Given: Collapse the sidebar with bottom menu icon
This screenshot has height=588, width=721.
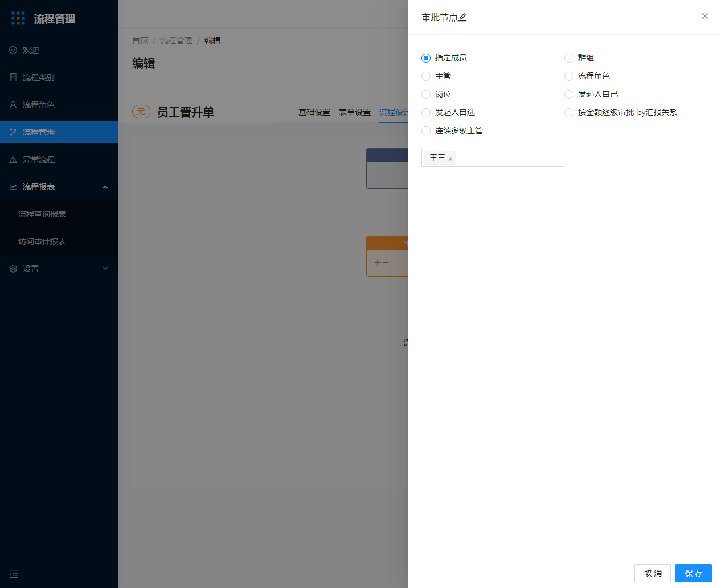Looking at the screenshot, I should [x=14, y=574].
